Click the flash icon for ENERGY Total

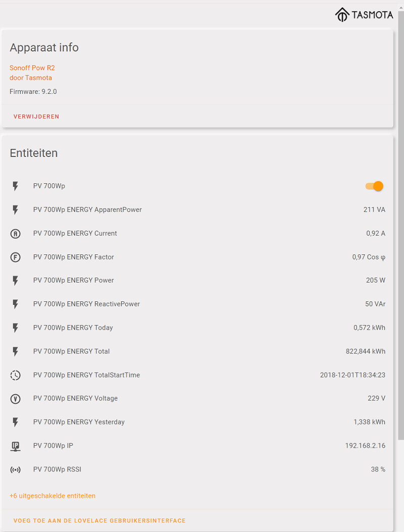pyautogui.click(x=15, y=351)
